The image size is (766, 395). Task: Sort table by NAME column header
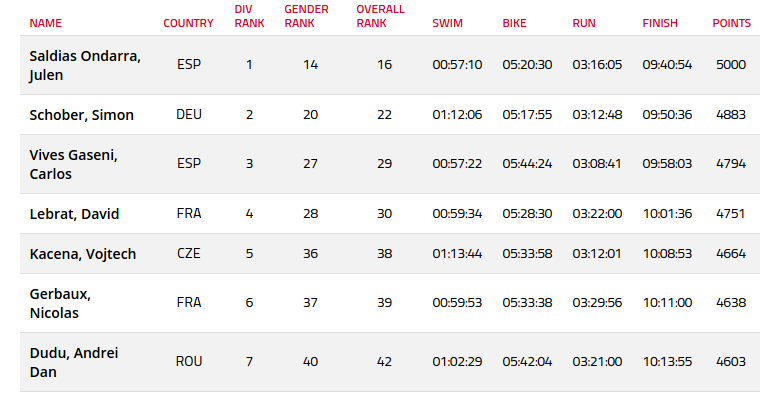tap(45, 23)
